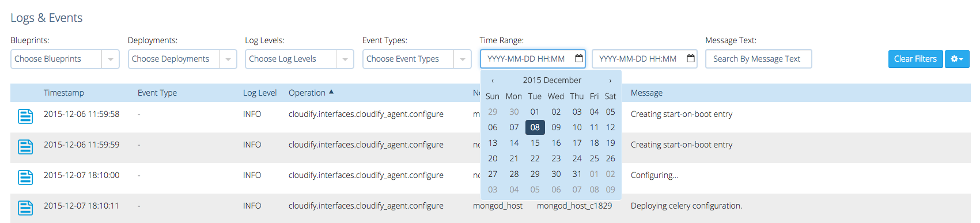
Task: Open the Choose Log Levels combo box
Action: coord(299,59)
